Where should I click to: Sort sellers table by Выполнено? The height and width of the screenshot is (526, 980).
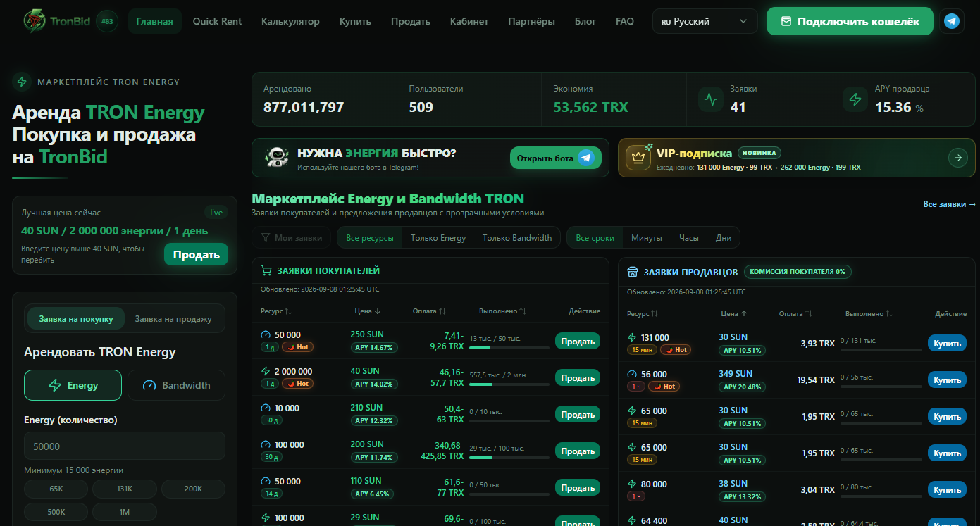(869, 313)
